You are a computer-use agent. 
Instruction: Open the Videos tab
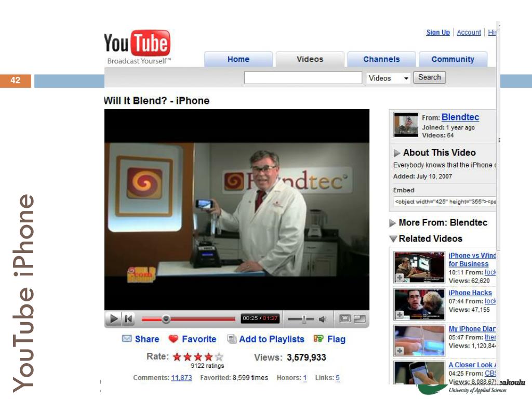tap(310, 59)
